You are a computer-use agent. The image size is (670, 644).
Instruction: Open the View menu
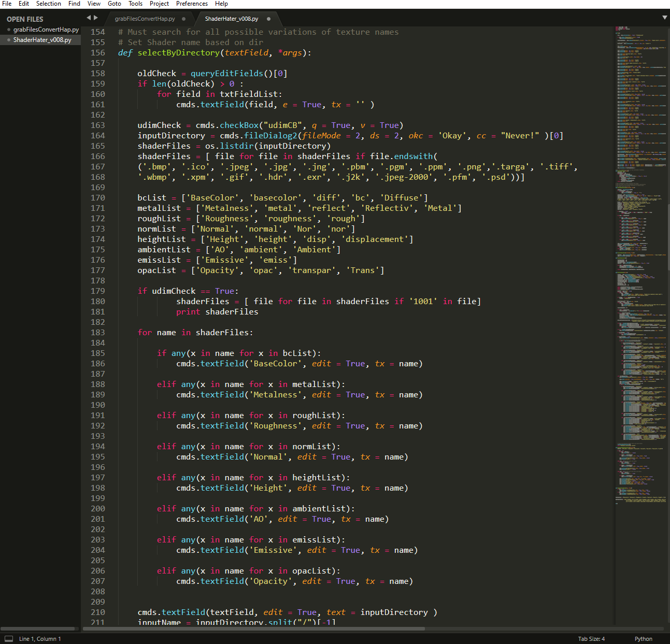[94, 4]
